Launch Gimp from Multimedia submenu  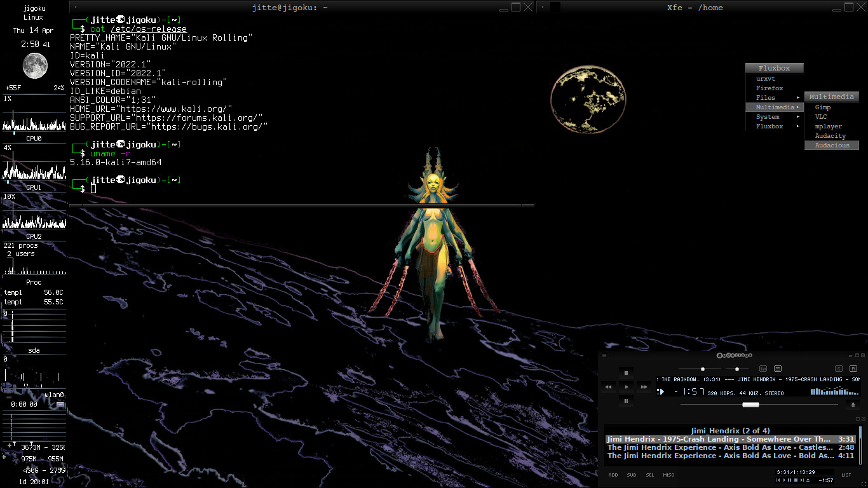(x=832, y=107)
